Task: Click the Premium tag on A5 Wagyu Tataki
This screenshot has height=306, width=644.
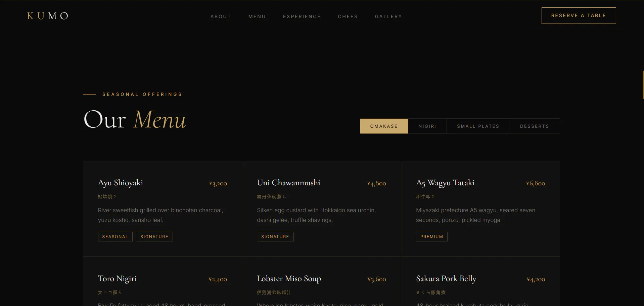Action: tap(431, 236)
